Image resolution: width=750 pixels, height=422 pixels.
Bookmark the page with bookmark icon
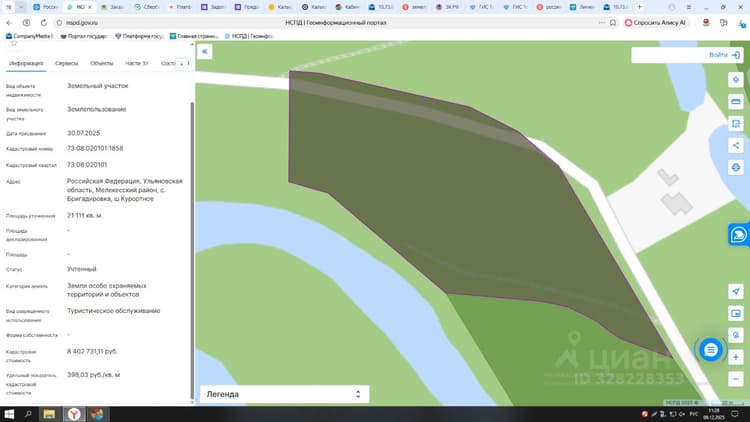click(x=613, y=22)
